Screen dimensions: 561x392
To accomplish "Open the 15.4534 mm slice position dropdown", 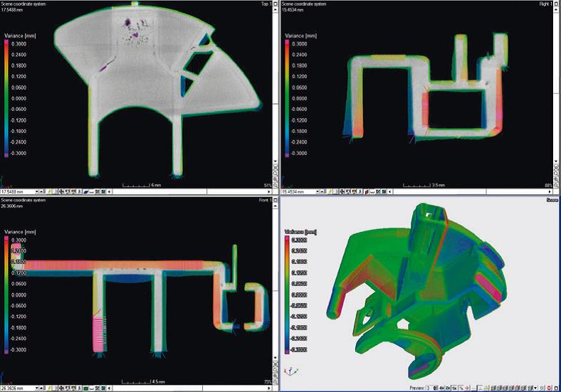I will tap(318, 192).
